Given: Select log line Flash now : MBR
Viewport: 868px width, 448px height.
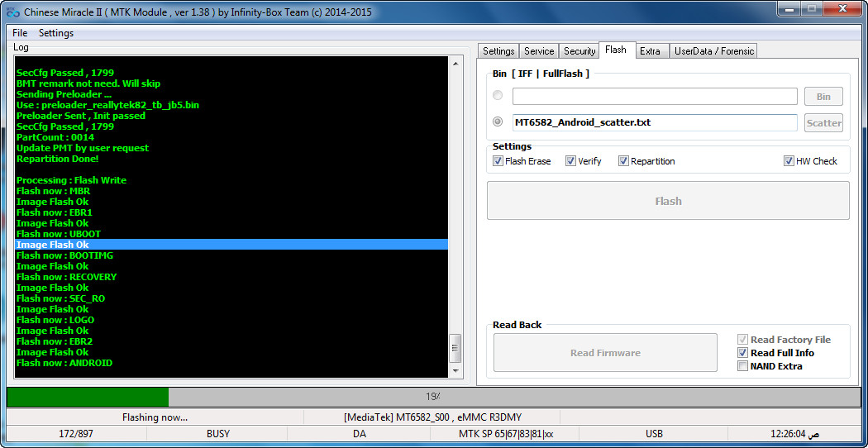Looking at the screenshot, I should pos(53,191).
